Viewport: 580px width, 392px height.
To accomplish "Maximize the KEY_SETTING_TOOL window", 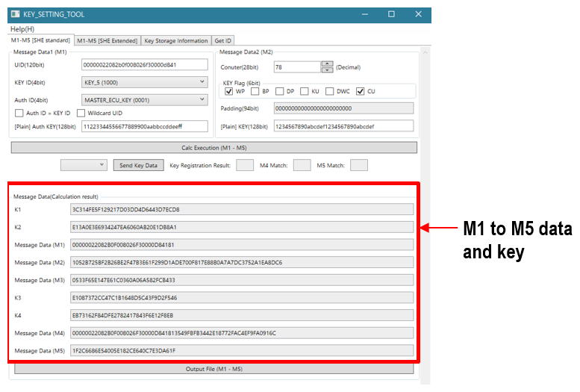I will [x=391, y=14].
